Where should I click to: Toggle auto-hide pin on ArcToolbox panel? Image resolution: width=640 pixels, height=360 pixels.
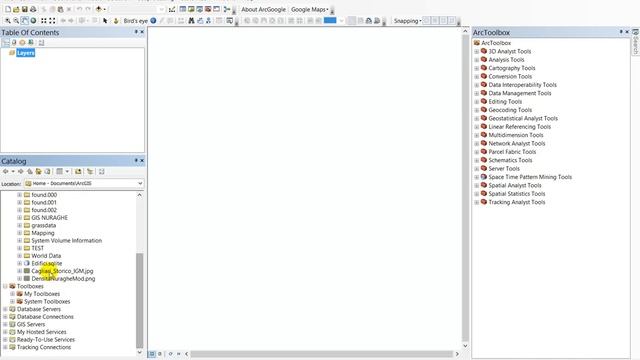[x=621, y=32]
